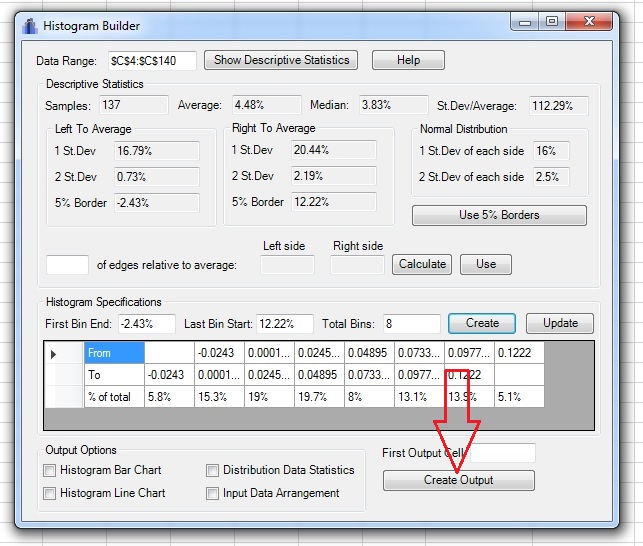The height and width of the screenshot is (546, 643).
Task: Enable Histogram Line Chart option
Action: pyautogui.click(x=50, y=493)
